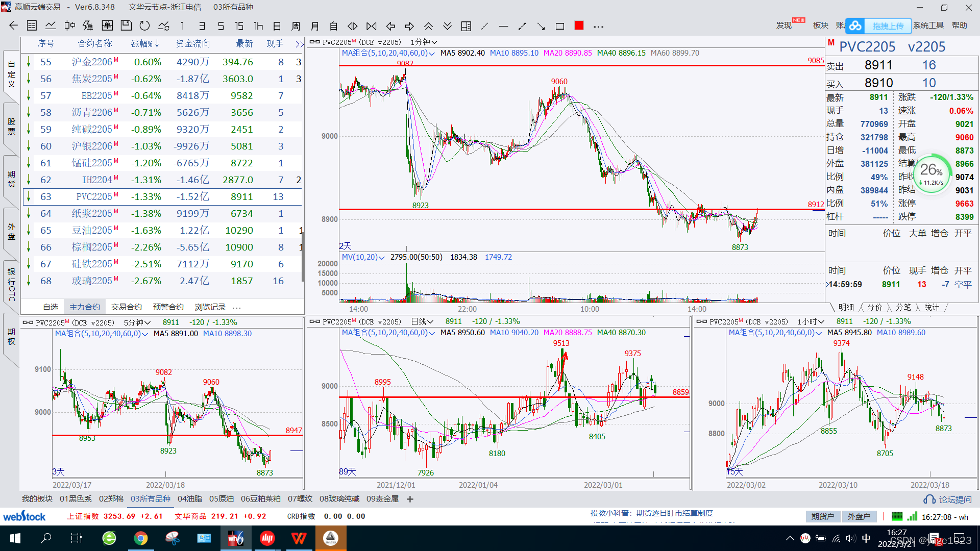This screenshot has width=980, height=551.
Task: Click the 期货户 account button
Action: click(x=823, y=516)
